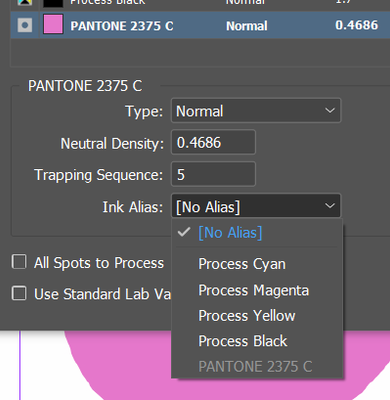Select the black ink color swatch
Image resolution: width=390 pixels, height=400 pixels.
click(x=53, y=3)
